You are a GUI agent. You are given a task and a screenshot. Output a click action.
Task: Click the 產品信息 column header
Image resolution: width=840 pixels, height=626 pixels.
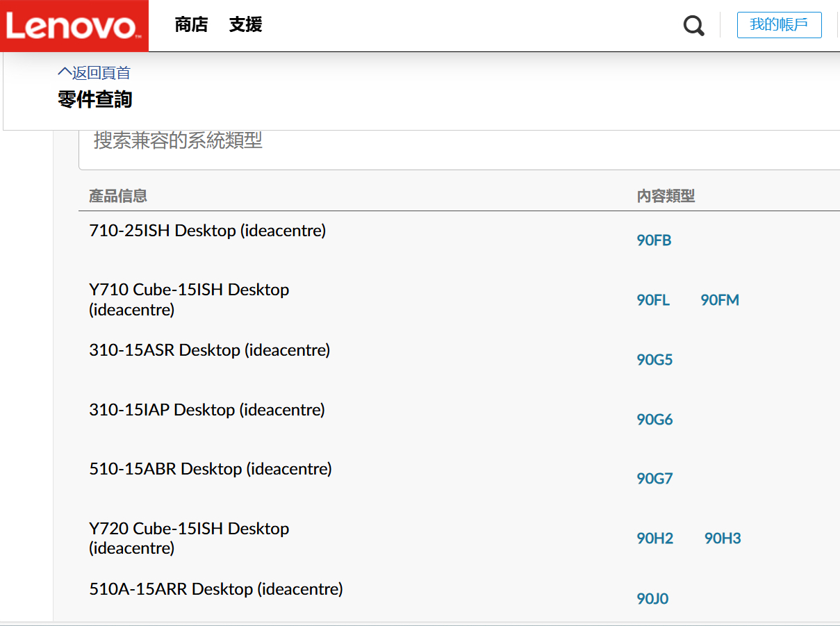(x=117, y=196)
